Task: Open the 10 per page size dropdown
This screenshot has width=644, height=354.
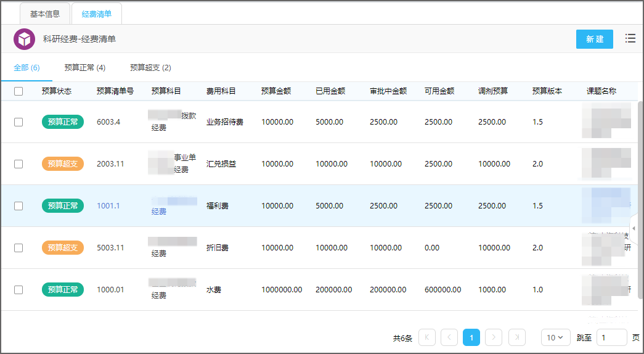Action: point(555,337)
